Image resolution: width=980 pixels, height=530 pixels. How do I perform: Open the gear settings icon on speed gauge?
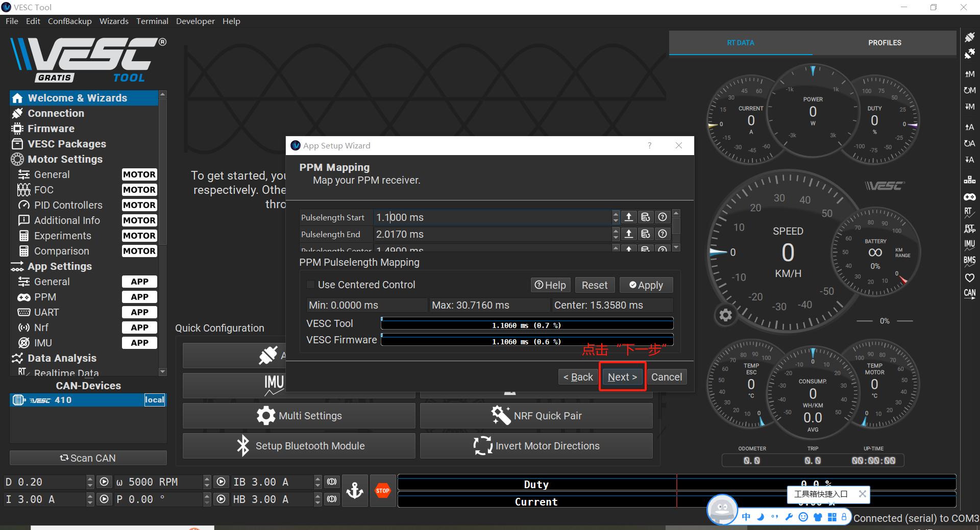(725, 315)
